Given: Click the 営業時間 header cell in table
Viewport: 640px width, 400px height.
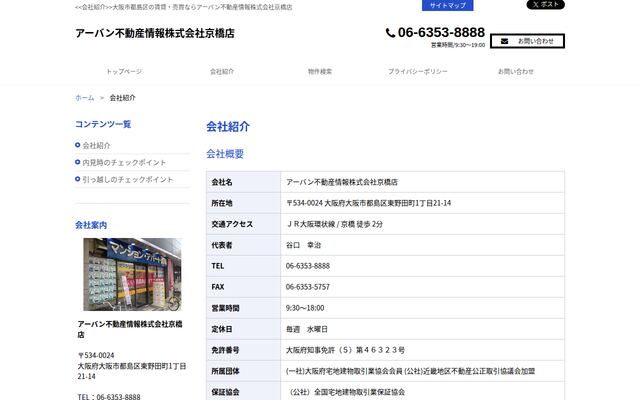Looking at the screenshot, I should point(244,308).
